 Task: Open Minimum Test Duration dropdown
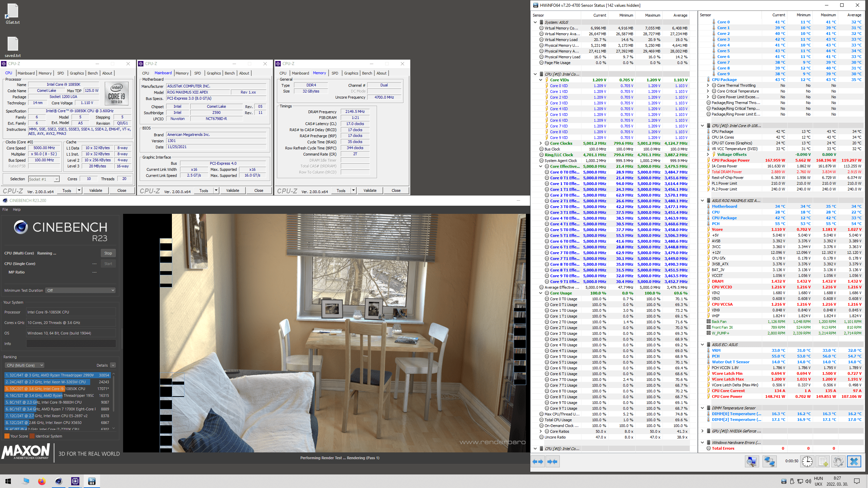pyautogui.click(x=80, y=290)
